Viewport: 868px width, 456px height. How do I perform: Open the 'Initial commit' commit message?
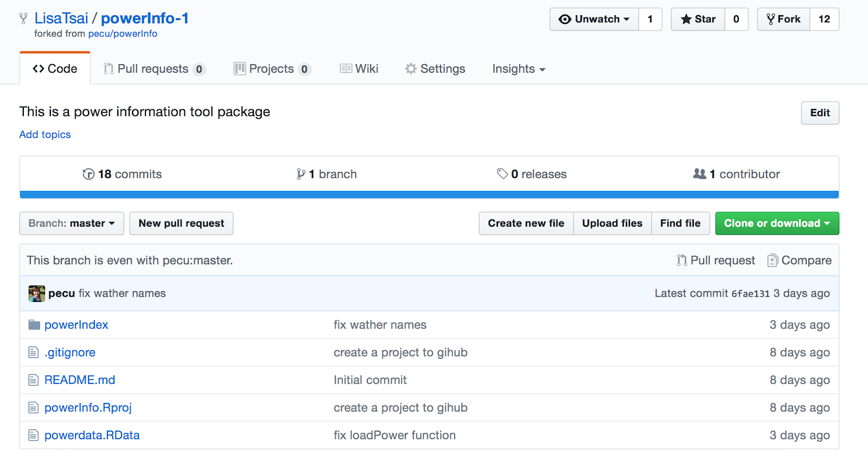point(370,380)
